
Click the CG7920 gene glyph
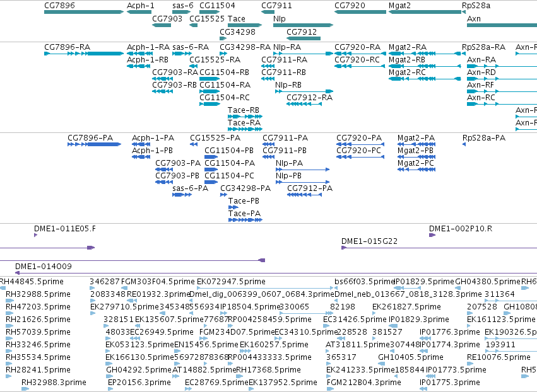pyautogui.click(x=360, y=12)
